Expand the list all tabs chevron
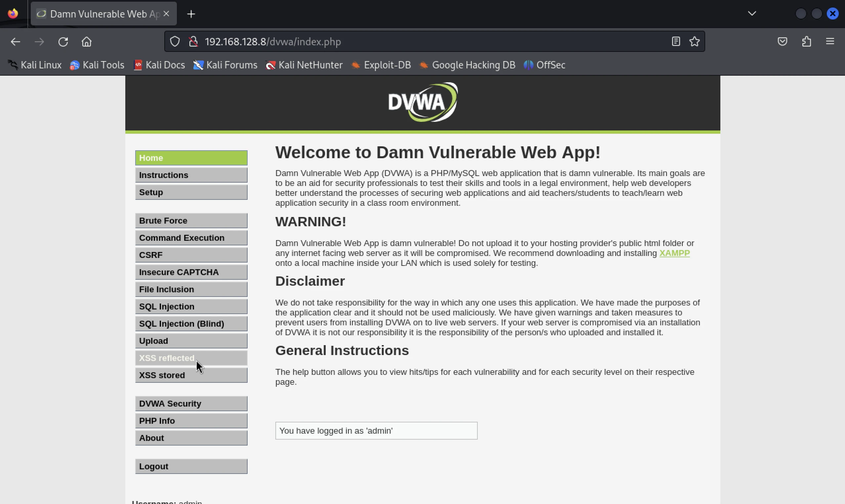The width and height of the screenshot is (845, 504). (x=752, y=14)
